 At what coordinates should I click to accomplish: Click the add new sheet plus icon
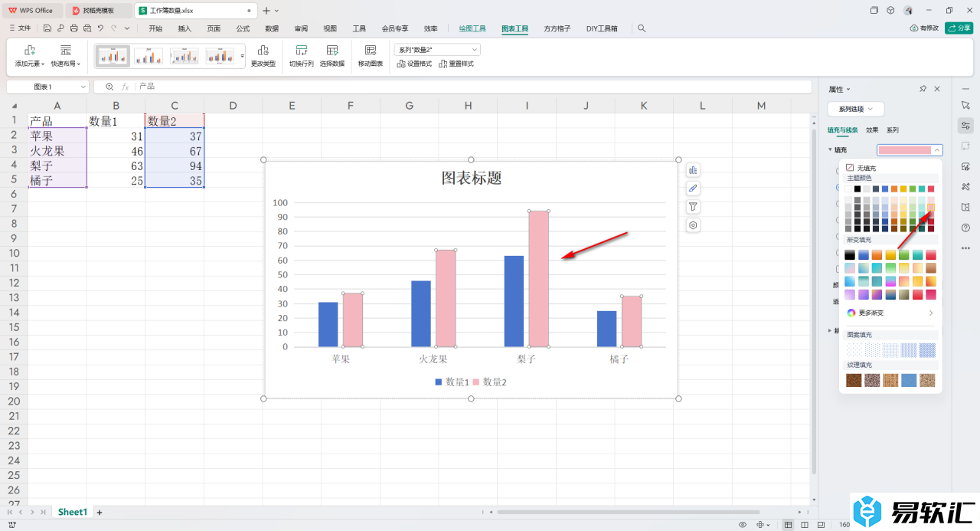point(99,512)
